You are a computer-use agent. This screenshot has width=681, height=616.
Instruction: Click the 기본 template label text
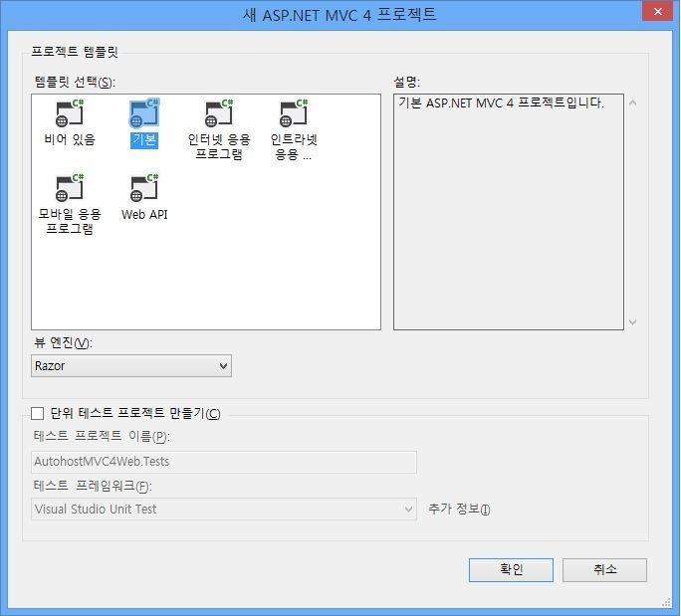pos(144,140)
